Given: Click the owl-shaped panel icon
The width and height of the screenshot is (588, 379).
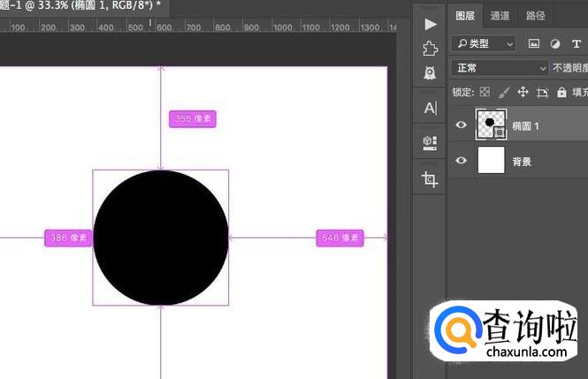Looking at the screenshot, I should coord(431,72).
